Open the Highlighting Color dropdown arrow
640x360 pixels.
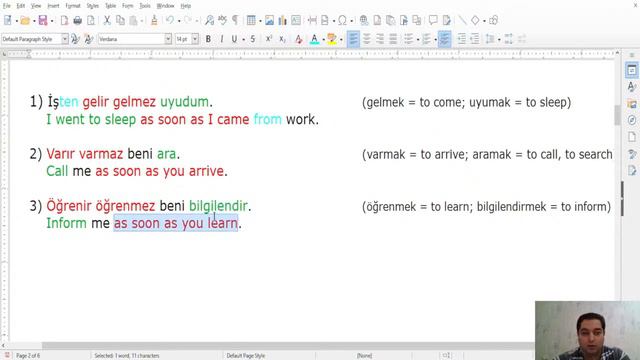341,40
